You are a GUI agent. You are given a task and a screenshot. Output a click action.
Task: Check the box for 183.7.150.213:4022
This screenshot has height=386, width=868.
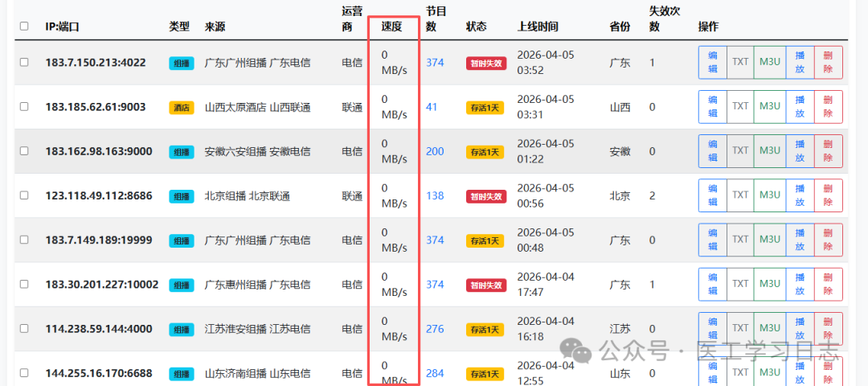(x=24, y=63)
